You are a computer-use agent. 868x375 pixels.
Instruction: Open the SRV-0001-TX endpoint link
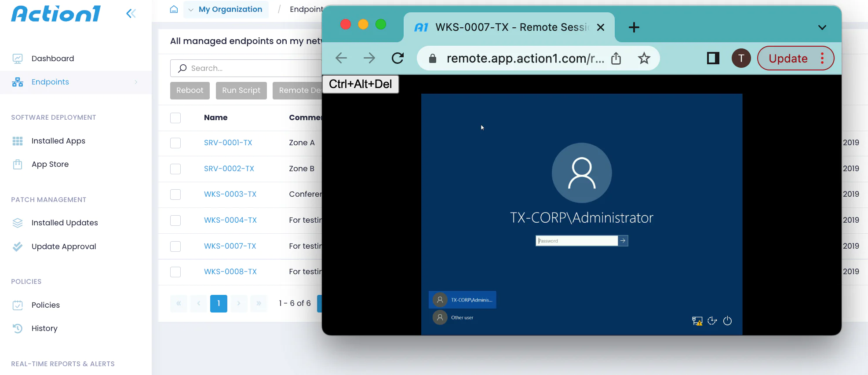click(228, 143)
